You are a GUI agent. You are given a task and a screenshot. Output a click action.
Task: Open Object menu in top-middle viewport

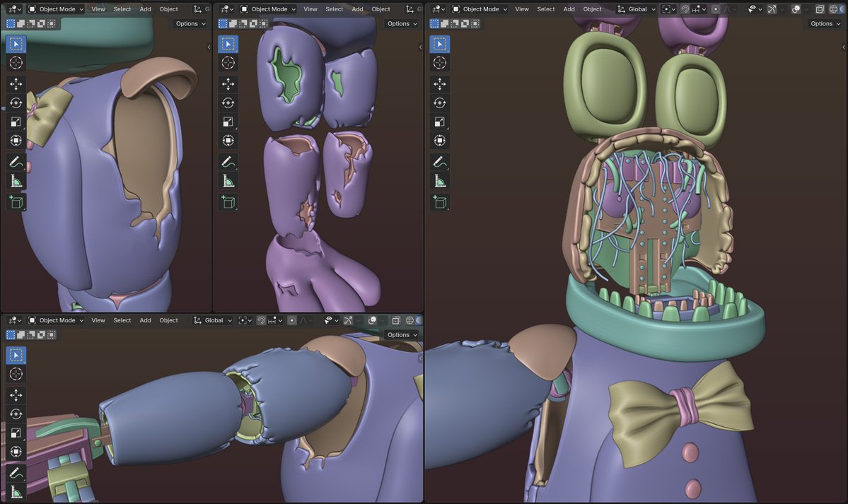381,9
